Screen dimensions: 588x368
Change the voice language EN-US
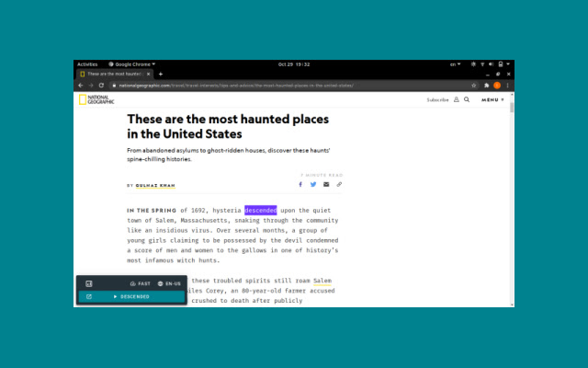[x=169, y=284]
